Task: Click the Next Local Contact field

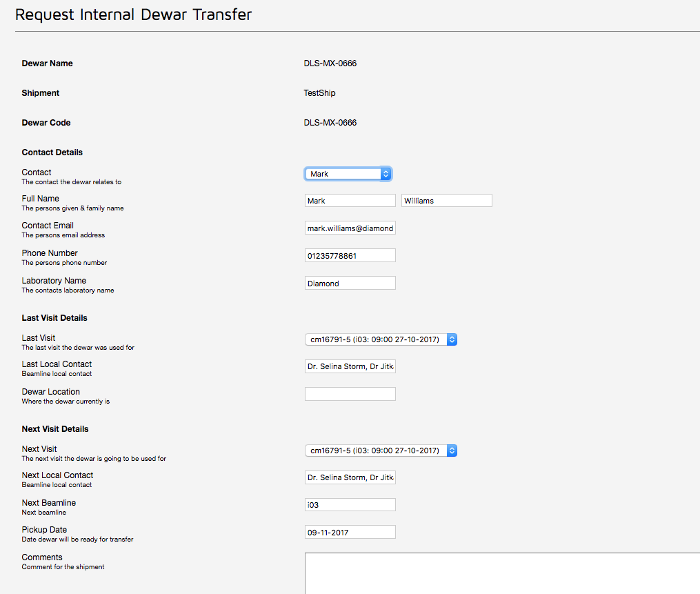Action: coord(350,477)
